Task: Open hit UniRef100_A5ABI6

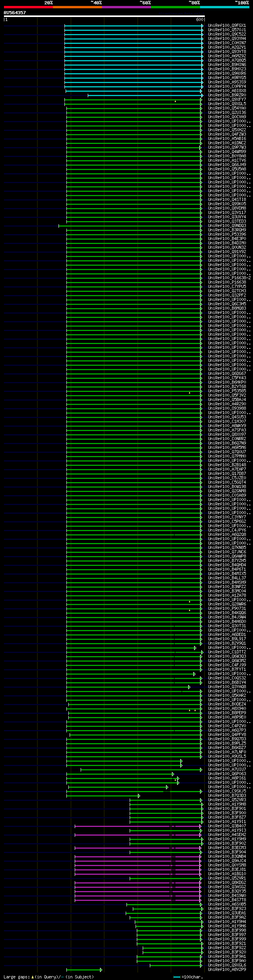Action: [x=227, y=139]
